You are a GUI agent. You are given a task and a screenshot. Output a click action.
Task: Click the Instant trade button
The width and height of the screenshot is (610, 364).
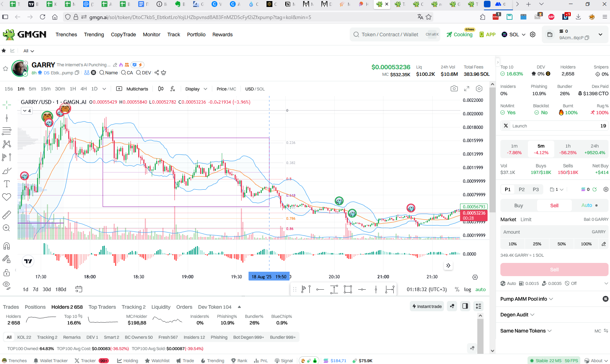click(427, 306)
